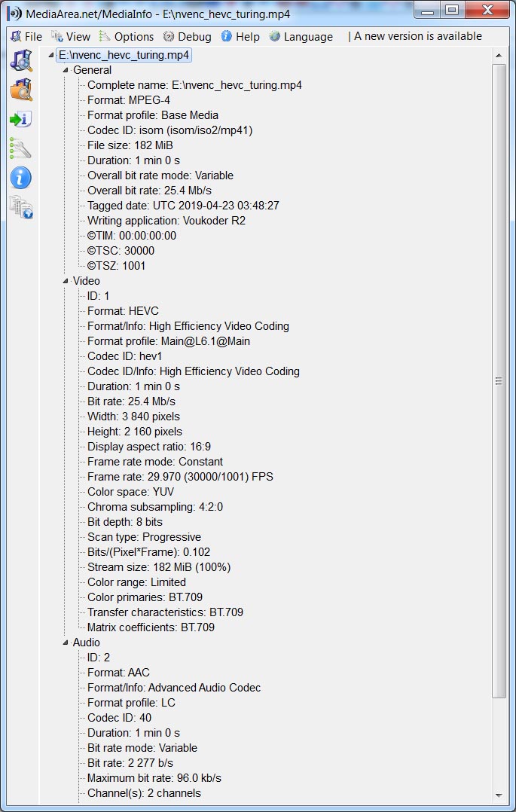This screenshot has height=812, width=516.
Task: Select 'Frame rate: 29.970 (30000/1001) FPS' row
Action: pyautogui.click(x=180, y=476)
